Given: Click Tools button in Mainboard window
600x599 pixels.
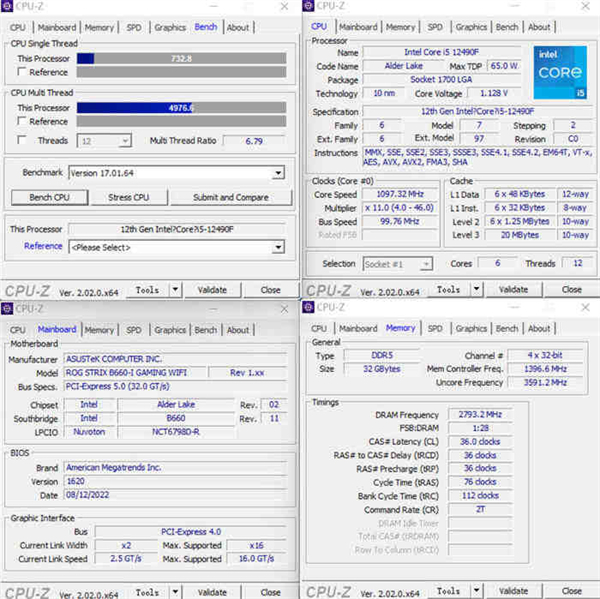Looking at the screenshot, I should [147, 592].
